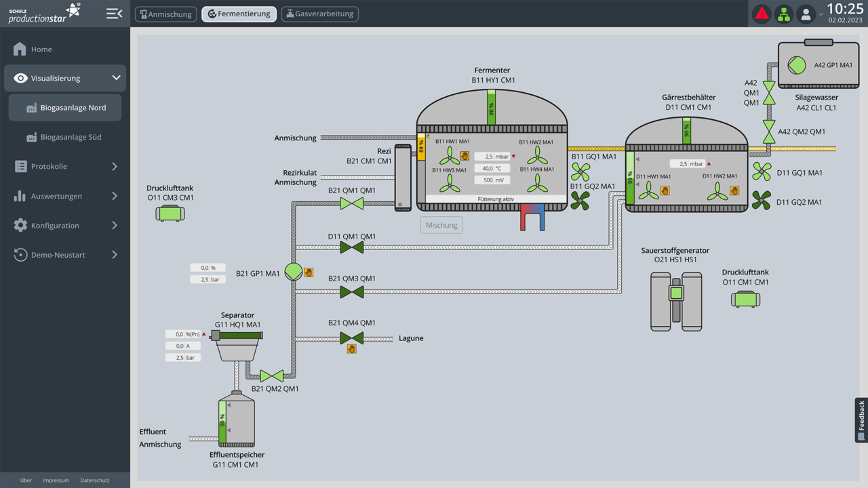Image resolution: width=868 pixels, height=488 pixels.
Task: Toggle valve B21 QM1 QM1
Action: [351, 203]
